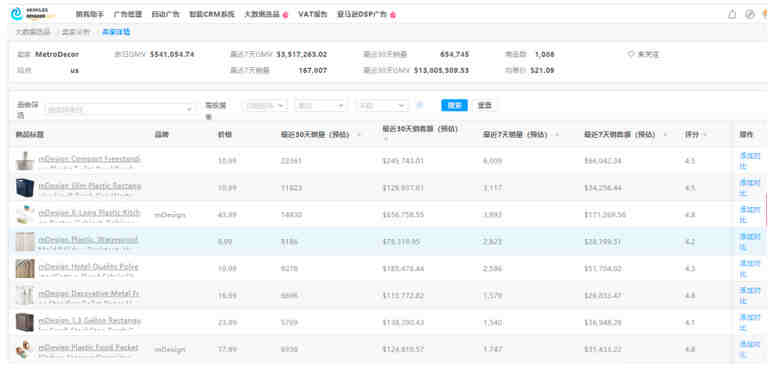
Task: Add mDesign Slim Plastic row to compare
Action: coord(750,188)
